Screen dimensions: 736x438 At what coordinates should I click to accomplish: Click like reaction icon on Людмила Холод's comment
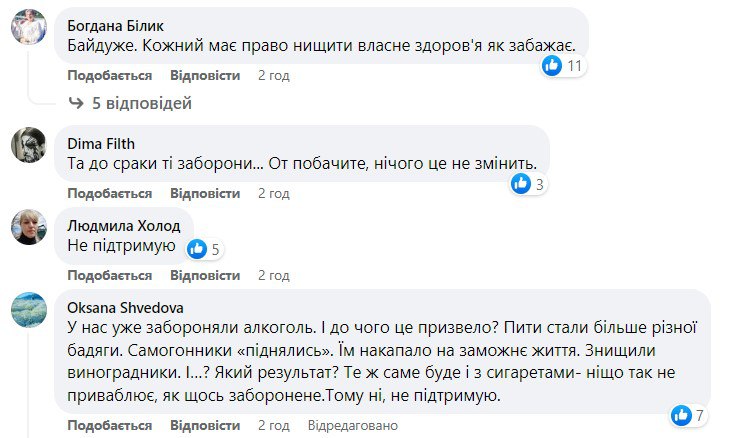pyautogui.click(x=197, y=249)
